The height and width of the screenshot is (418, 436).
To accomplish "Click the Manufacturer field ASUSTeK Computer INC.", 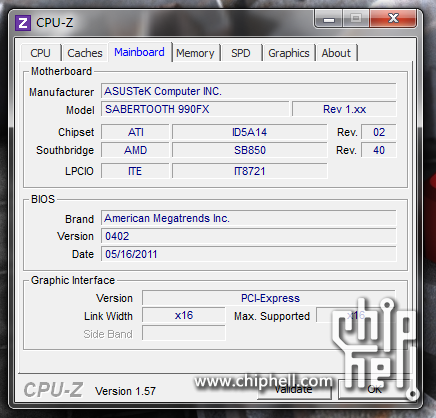I will point(249,91).
